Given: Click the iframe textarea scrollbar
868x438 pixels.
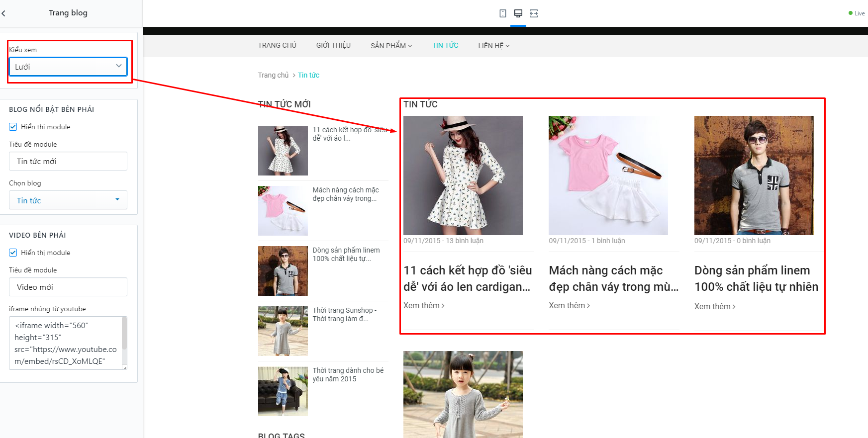Looking at the screenshot, I should click(x=124, y=333).
